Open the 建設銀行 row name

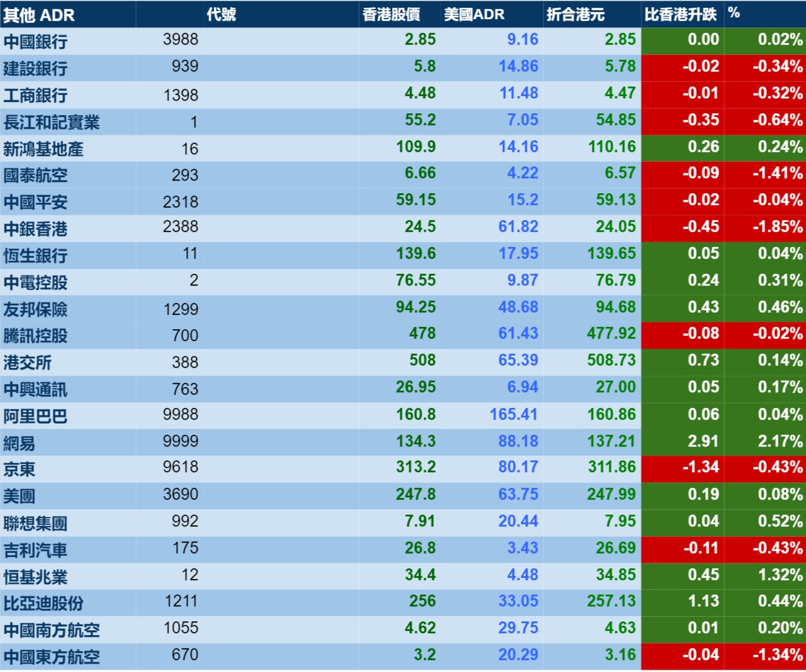pos(35,69)
